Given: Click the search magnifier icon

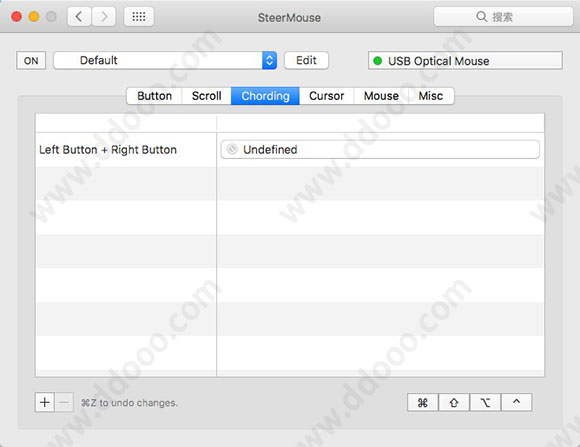Looking at the screenshot, I should click(x=481, y=16).
